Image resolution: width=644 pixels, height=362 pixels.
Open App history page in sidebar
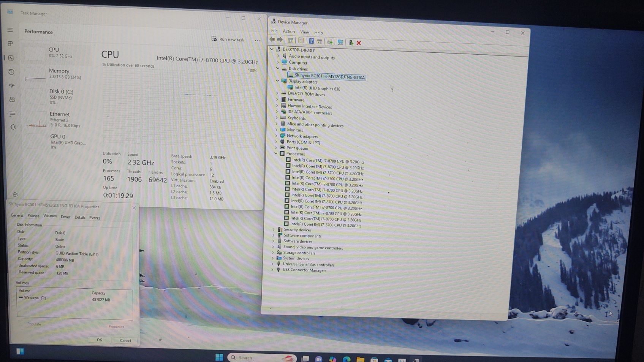pos(11,72)
